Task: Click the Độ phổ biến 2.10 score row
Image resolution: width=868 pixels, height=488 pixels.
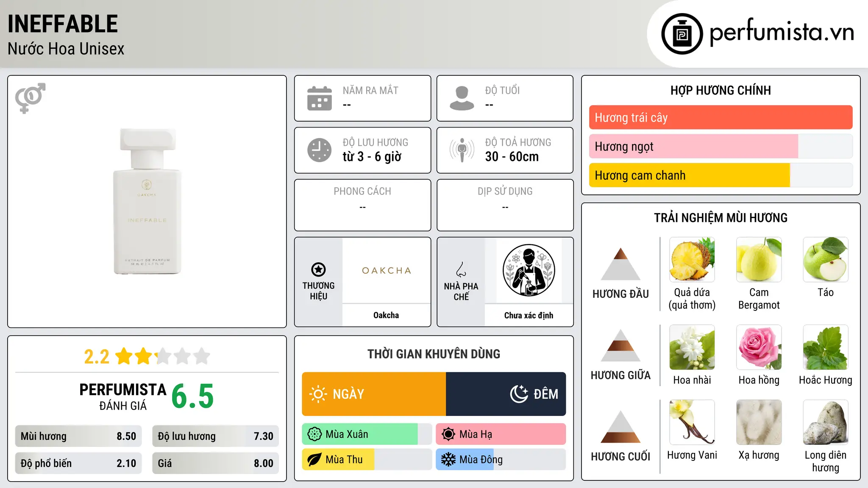Action: (x=78, y=463)
